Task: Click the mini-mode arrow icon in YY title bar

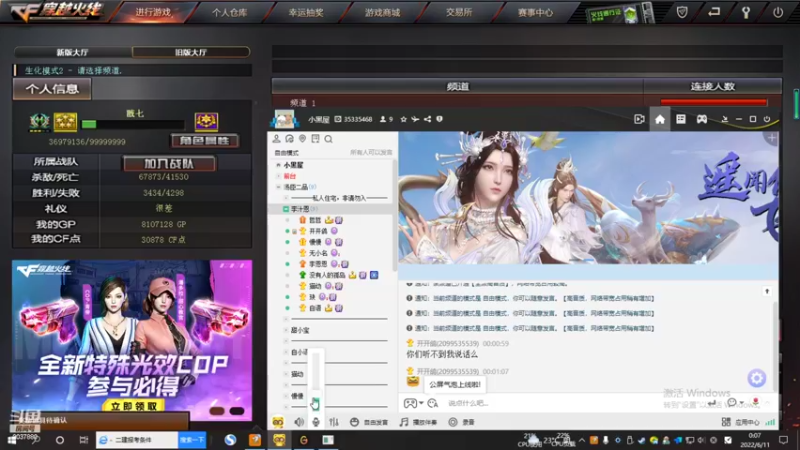Action: click(724, 119)
